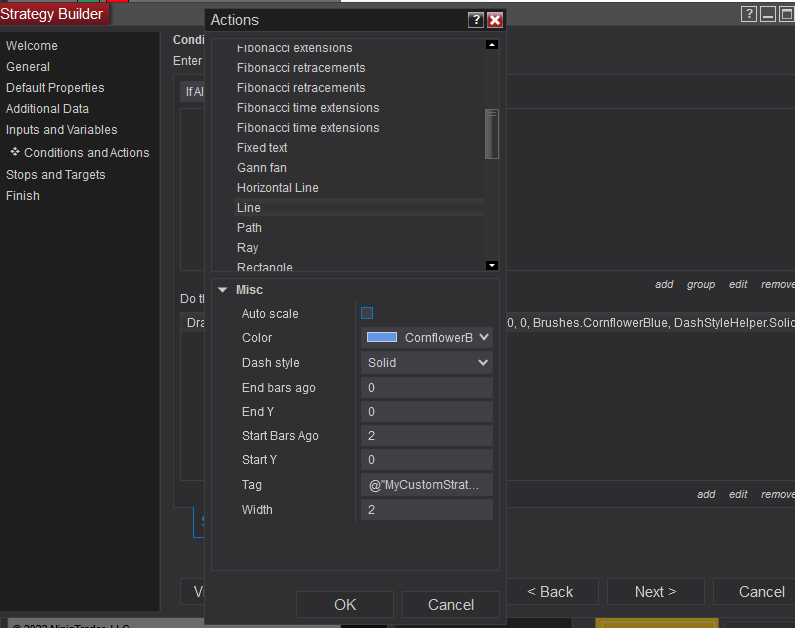
Task: Open Conditions and Actions page
Action: click(x=87, y=153)
